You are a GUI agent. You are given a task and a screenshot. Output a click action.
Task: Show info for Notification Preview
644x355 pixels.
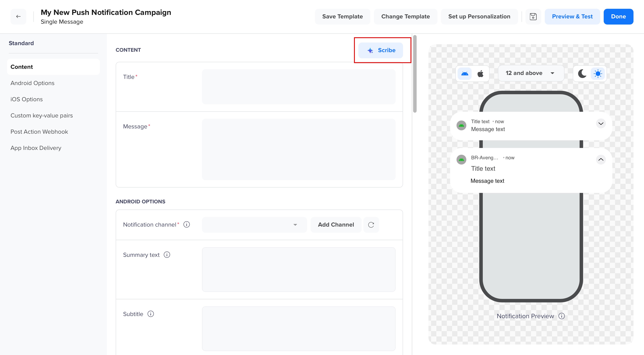pyautogui.click(x=561, y=316)
